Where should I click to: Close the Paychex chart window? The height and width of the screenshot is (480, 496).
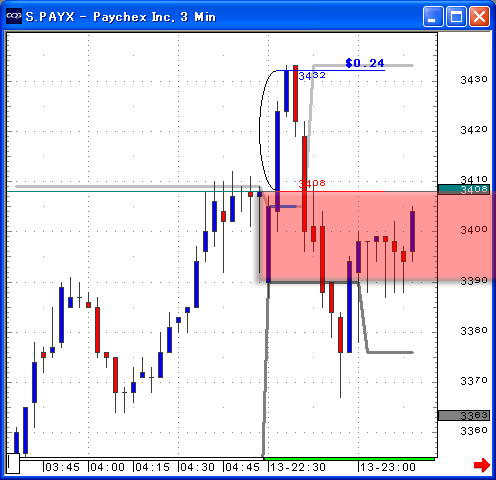click(480, 16)
